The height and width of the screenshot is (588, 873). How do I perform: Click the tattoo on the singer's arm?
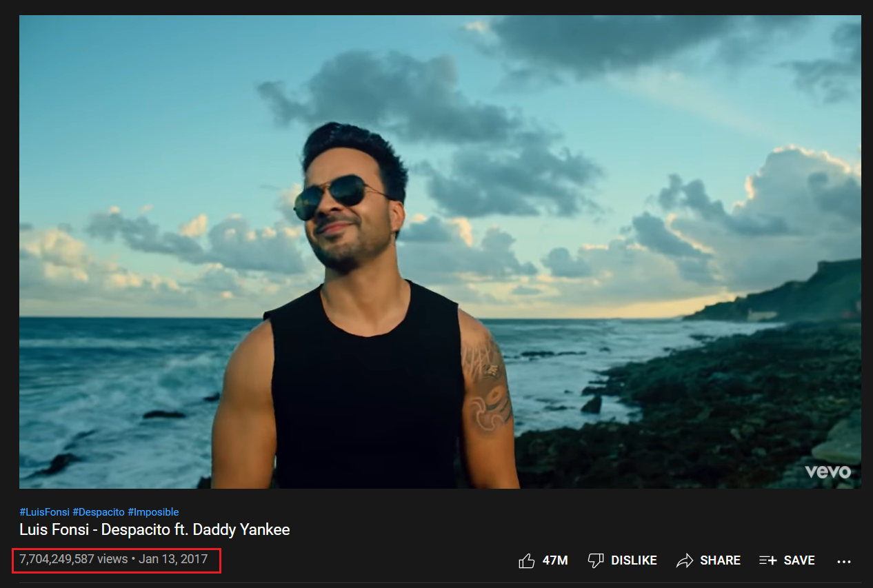pos(490,386)
